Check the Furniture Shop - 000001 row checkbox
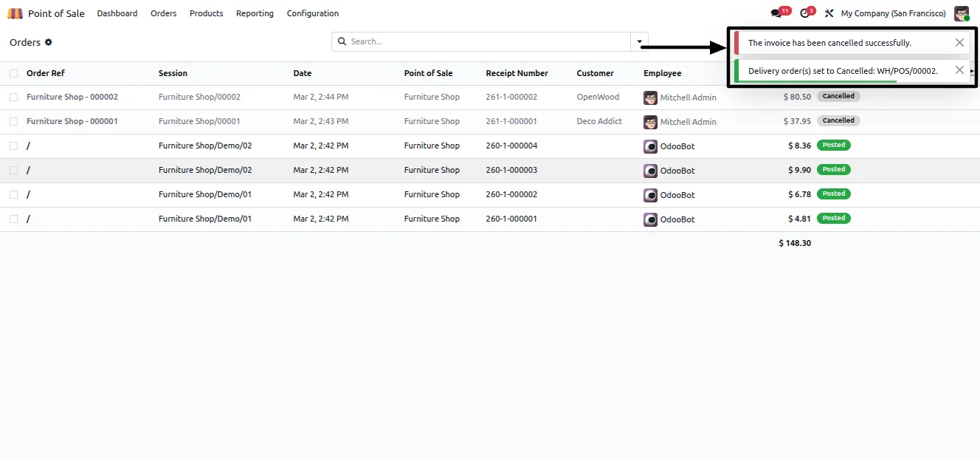This screenshot has width=980, height=458. [x=13, y=121]
